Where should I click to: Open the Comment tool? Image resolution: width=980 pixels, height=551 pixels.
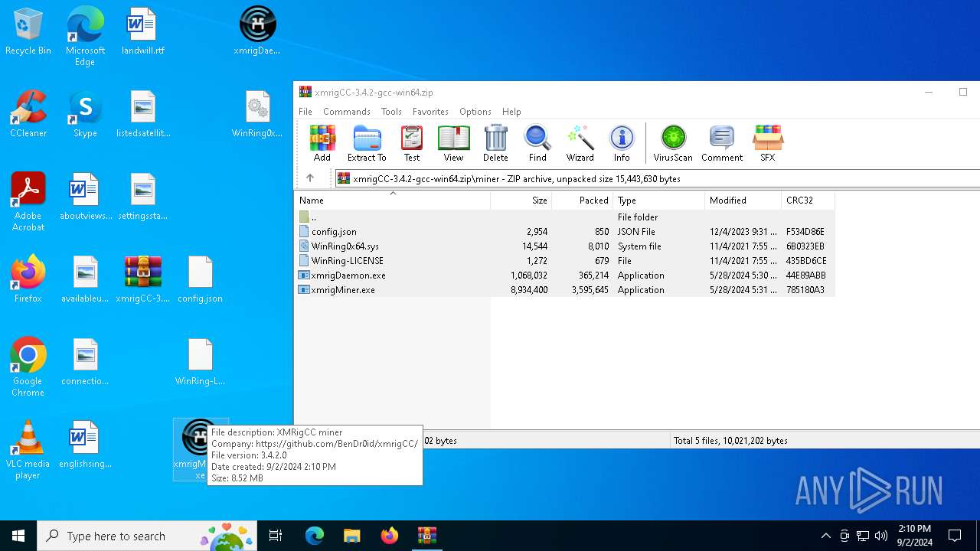(722, 143)
